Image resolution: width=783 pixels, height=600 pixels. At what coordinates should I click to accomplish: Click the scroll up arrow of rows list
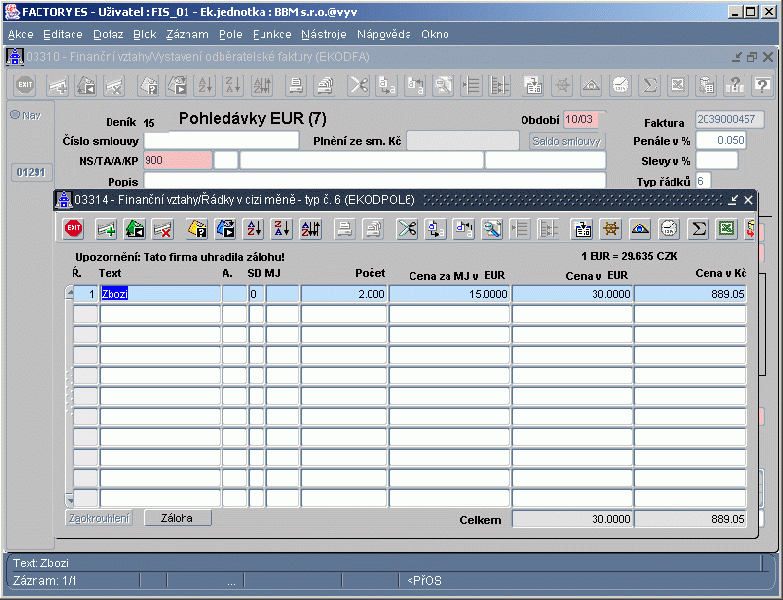tap(69, 294)
